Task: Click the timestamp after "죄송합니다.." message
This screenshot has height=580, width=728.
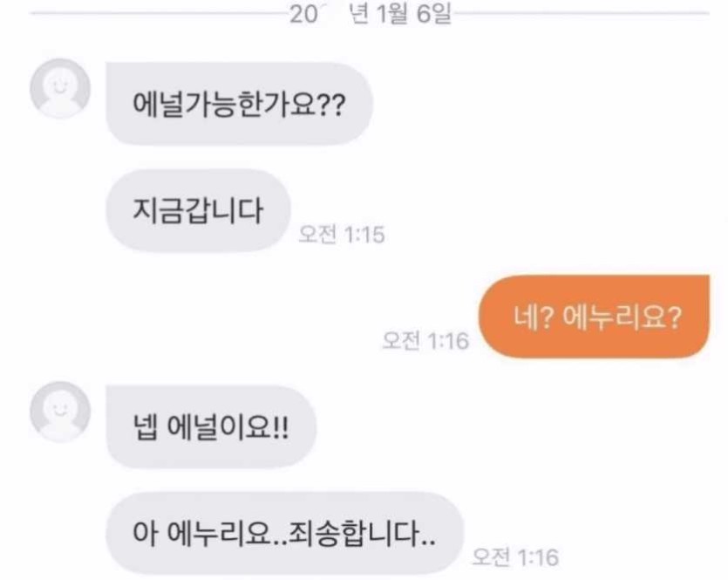Action: [515, 556]
